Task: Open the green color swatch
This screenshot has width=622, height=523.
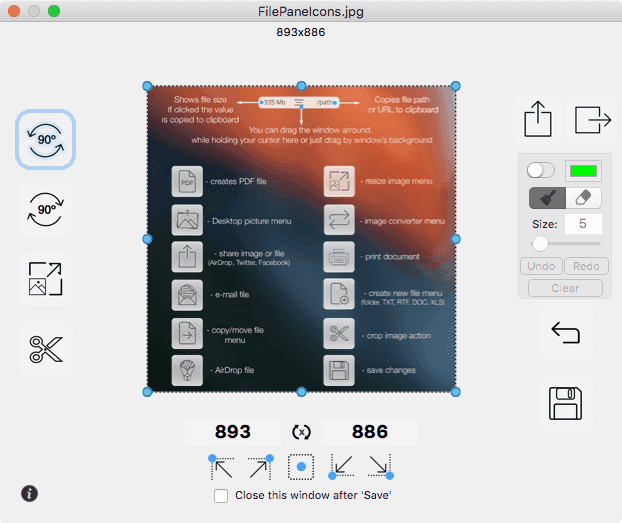Action: pos(583,171)
